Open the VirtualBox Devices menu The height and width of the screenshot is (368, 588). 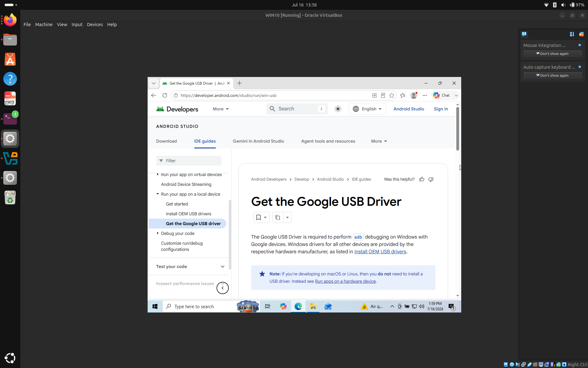point(95,25)
